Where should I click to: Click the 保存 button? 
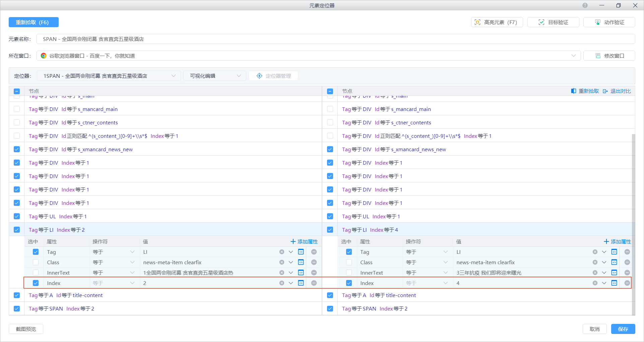[623, 329]
